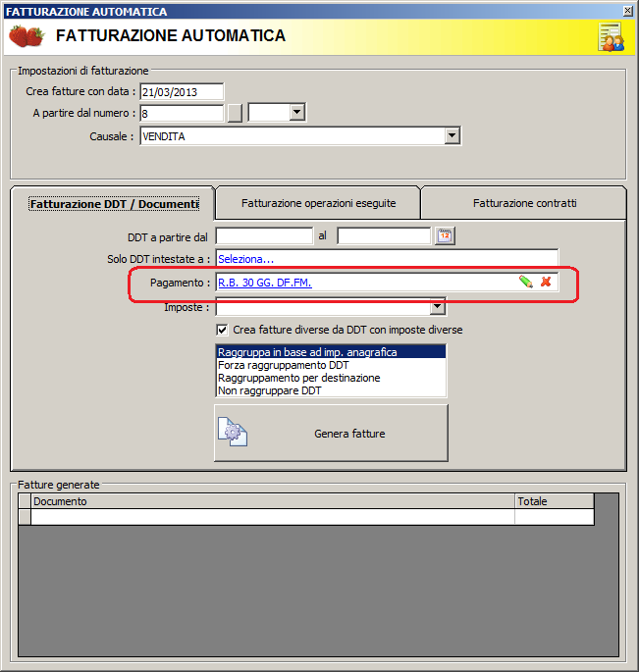Screen dimensions: 639x672
Task: Click the strawberry application logo
Action: (27, 36)
